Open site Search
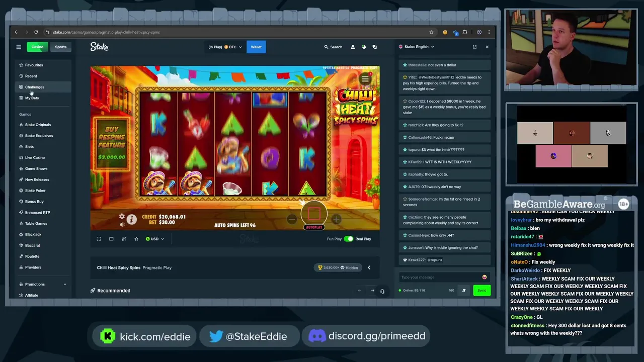 coord(333,47)
